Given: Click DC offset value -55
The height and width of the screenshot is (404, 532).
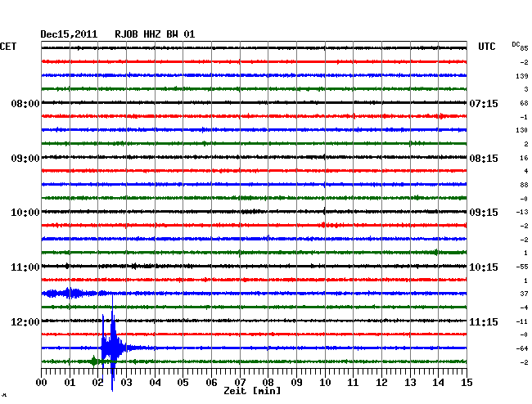Looking at the screenshot, I should pos(522,267).
